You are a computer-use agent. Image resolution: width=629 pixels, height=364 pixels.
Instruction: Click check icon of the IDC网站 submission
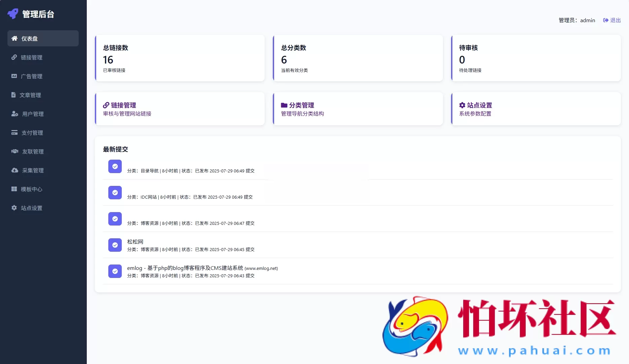[115, 193]
